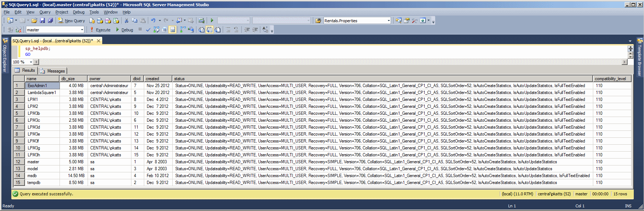Select Results to Grid mode

pos(210,30)
